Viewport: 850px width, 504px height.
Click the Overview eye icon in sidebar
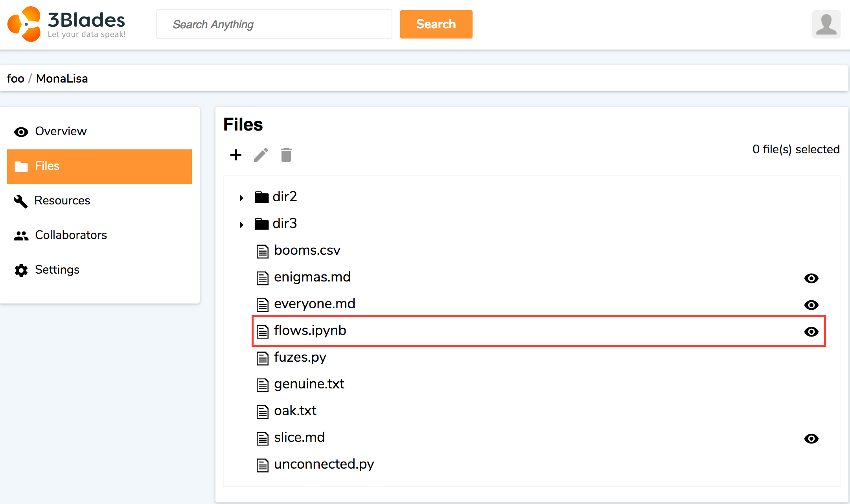(x=21, y=132)
